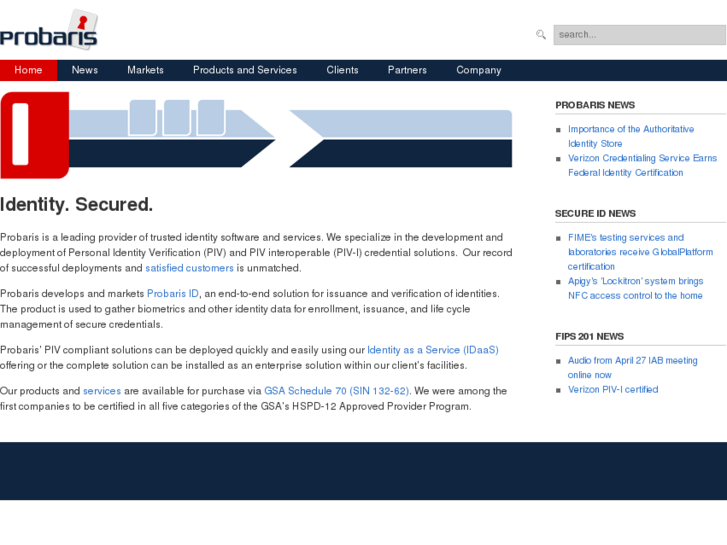Open the Home menu item
The height and width of the screenshot is (545, 727).
pyautogui.click(x=28, y=70)
